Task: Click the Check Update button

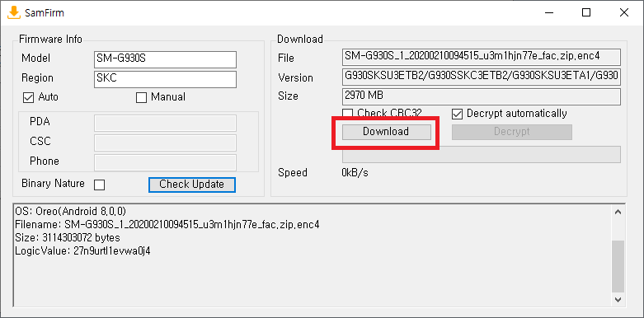Action: click(x=192, y=185)
